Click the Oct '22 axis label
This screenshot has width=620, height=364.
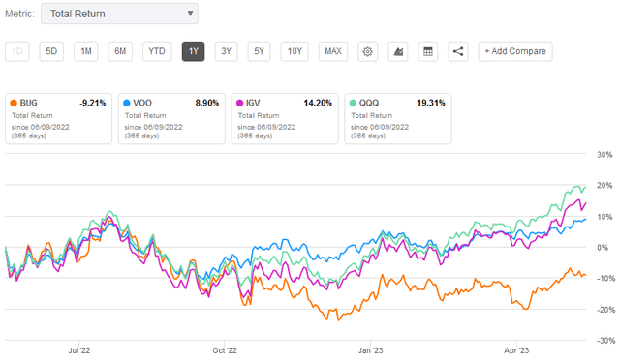(225, 350)
